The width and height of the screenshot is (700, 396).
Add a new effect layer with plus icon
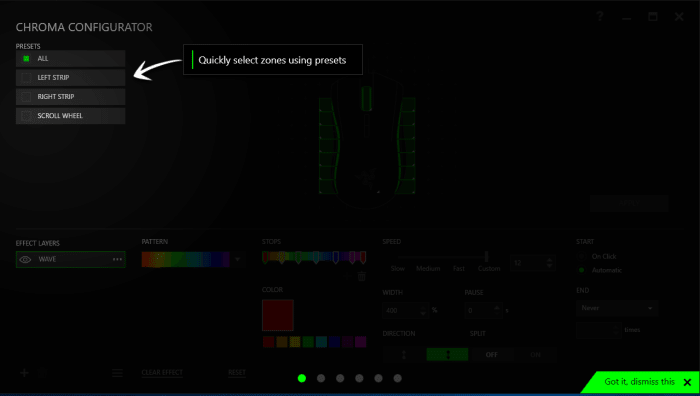coord(25,373)
